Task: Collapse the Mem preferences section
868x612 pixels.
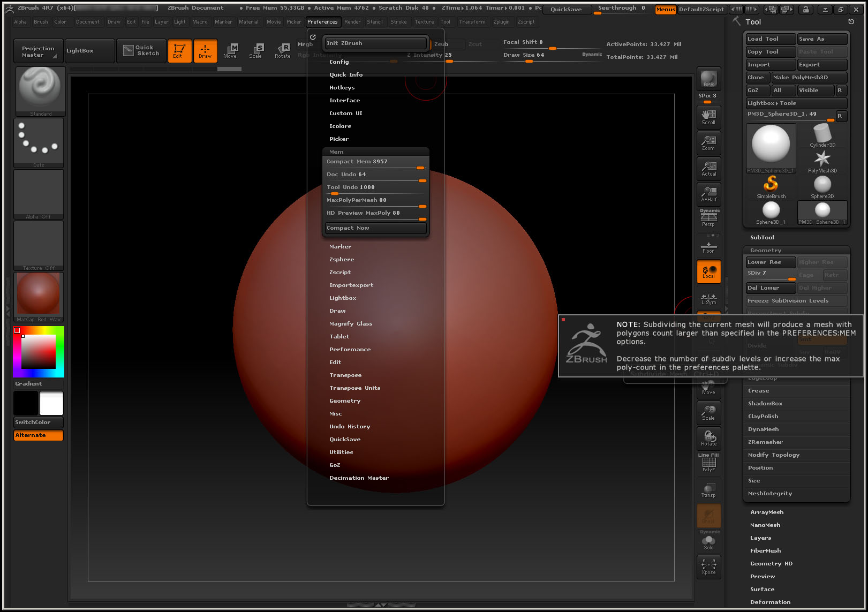Action: tap(336, 152)
